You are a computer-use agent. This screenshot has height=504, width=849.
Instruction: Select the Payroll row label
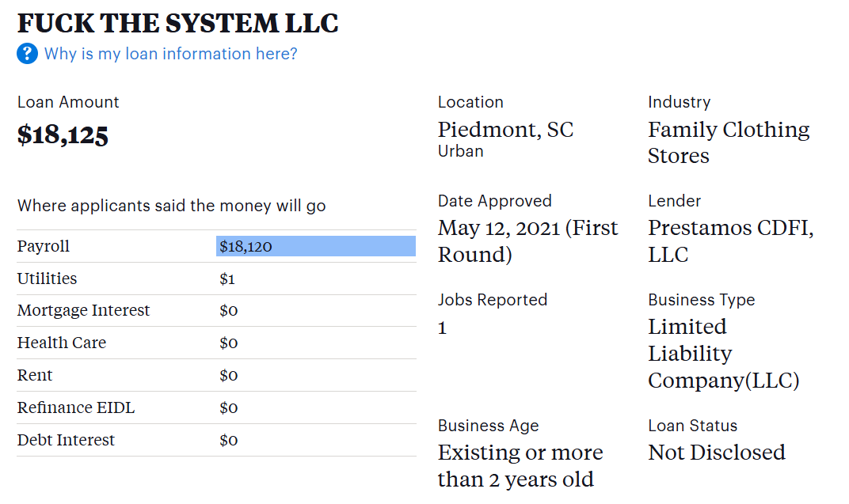[44, 246]
